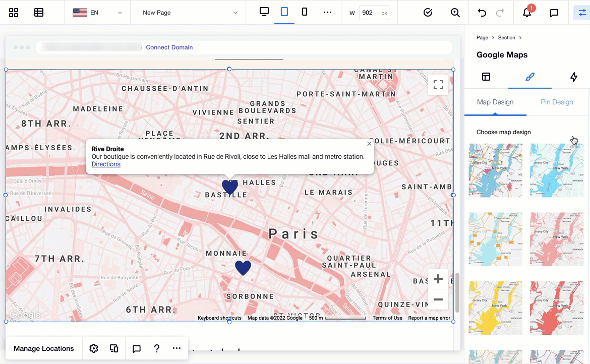Switch to desktop viewport icon
Viewport: 590px width, 364px height.
[264, 12]
